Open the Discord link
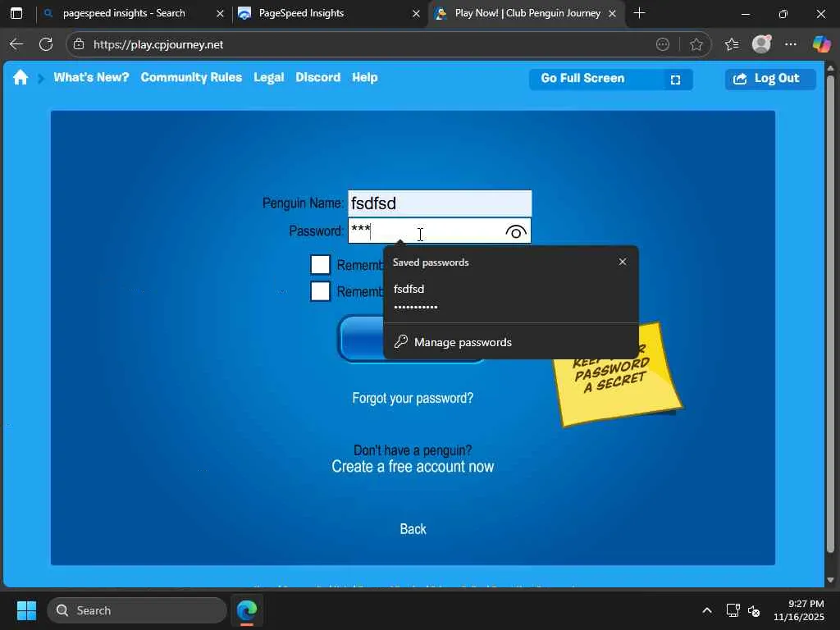 pos(317,78)
